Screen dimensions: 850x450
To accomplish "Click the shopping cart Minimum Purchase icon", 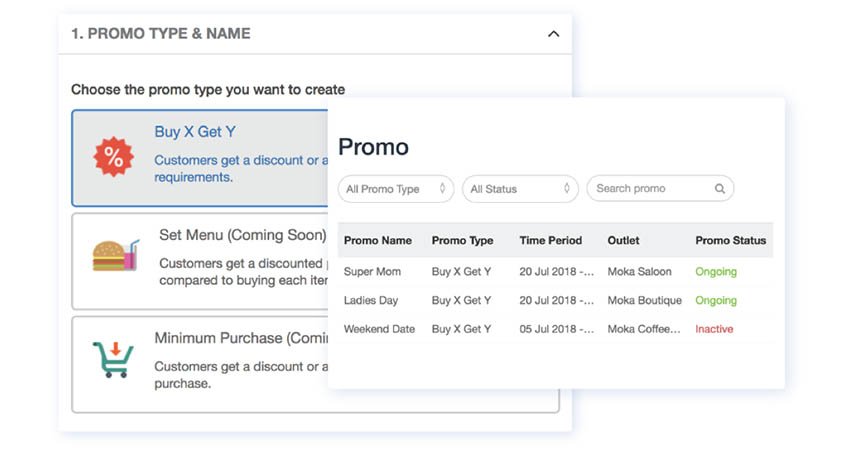I will (112, 359).
